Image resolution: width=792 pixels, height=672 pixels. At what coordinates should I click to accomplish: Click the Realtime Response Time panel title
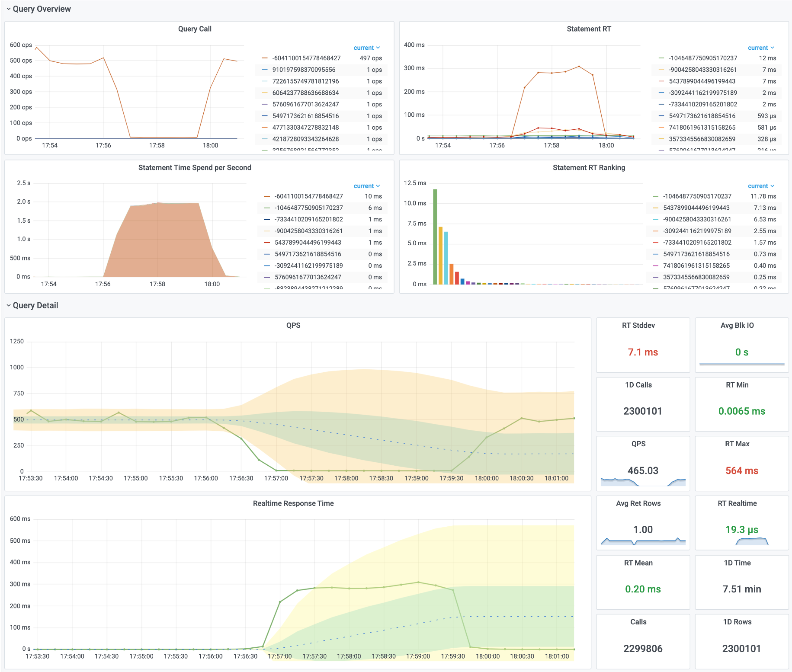tap(293, 503)
